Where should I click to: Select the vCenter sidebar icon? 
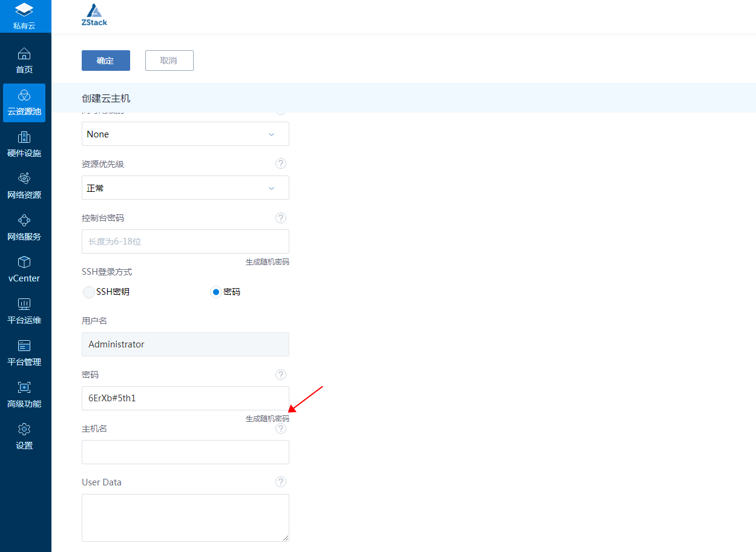tap(24, 269)
